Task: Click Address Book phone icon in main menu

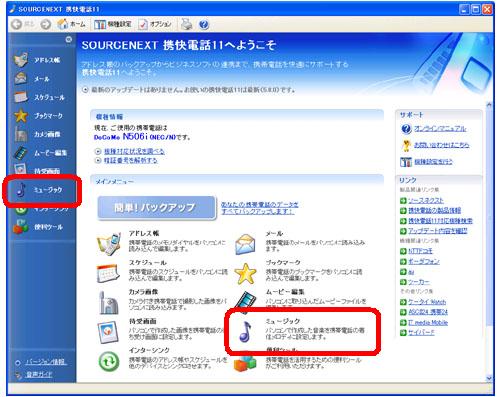Action: point(109,244)
